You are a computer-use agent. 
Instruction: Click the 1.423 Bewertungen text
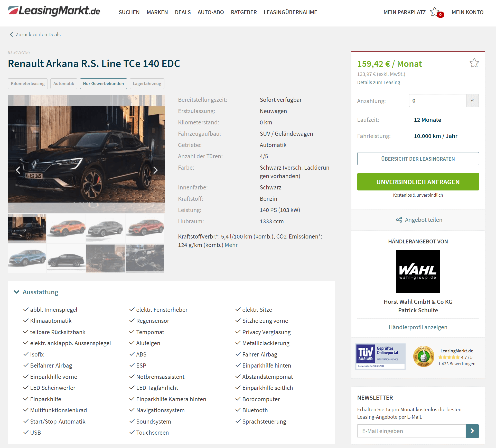456,364
